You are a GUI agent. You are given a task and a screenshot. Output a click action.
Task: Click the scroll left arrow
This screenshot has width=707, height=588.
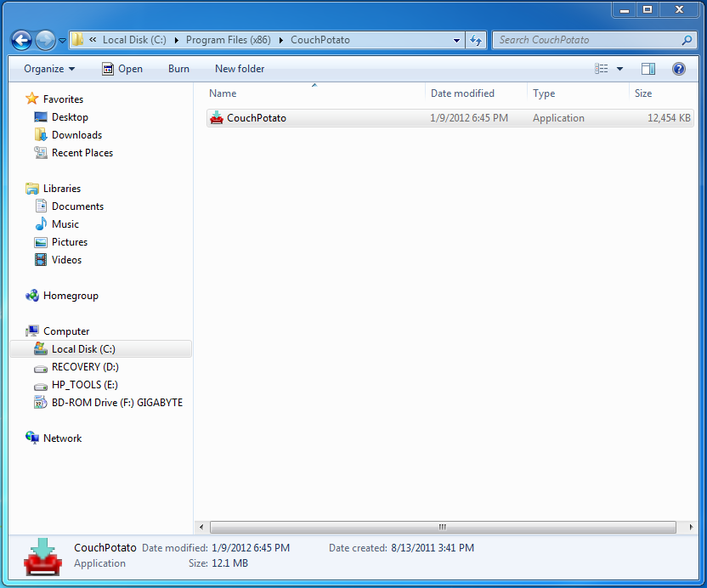tap(201, 527)
